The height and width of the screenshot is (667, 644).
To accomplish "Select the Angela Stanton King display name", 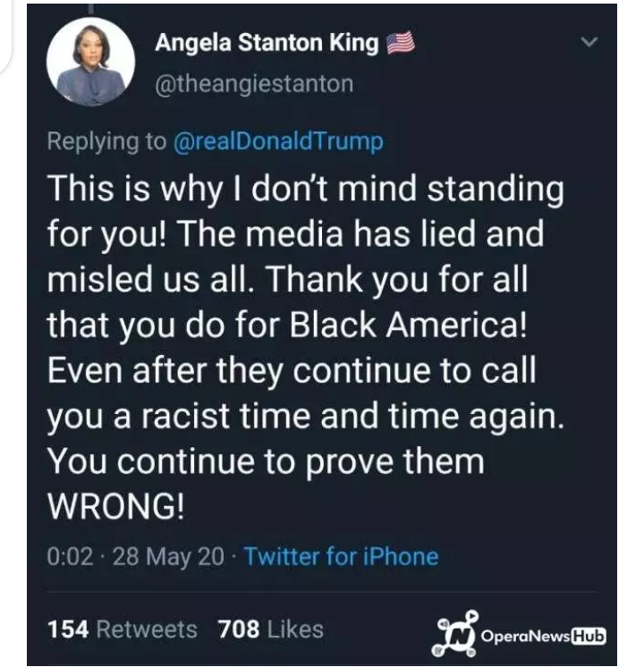I will (x=267, y=44).
